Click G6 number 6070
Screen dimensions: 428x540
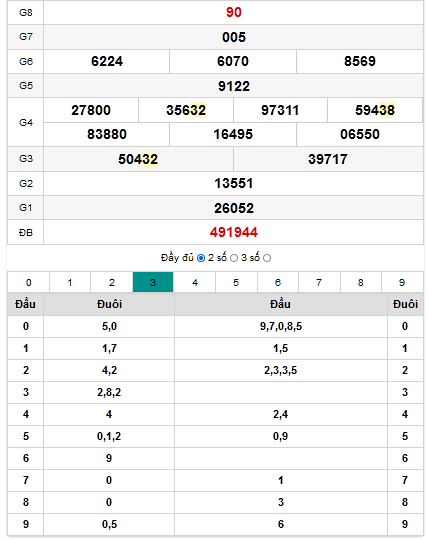point(233,61)
